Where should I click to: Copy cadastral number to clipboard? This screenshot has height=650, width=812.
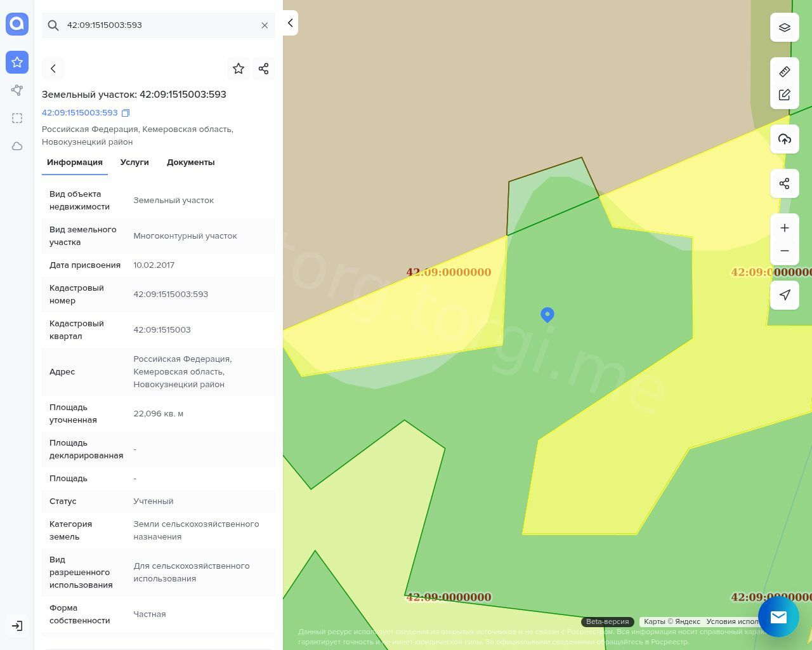126,113
